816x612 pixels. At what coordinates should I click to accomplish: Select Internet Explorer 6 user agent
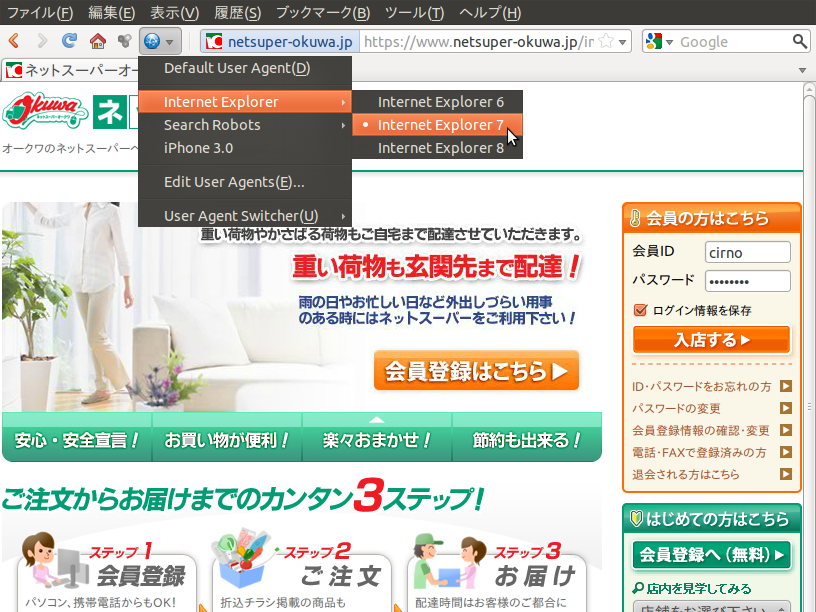(440, 102)
